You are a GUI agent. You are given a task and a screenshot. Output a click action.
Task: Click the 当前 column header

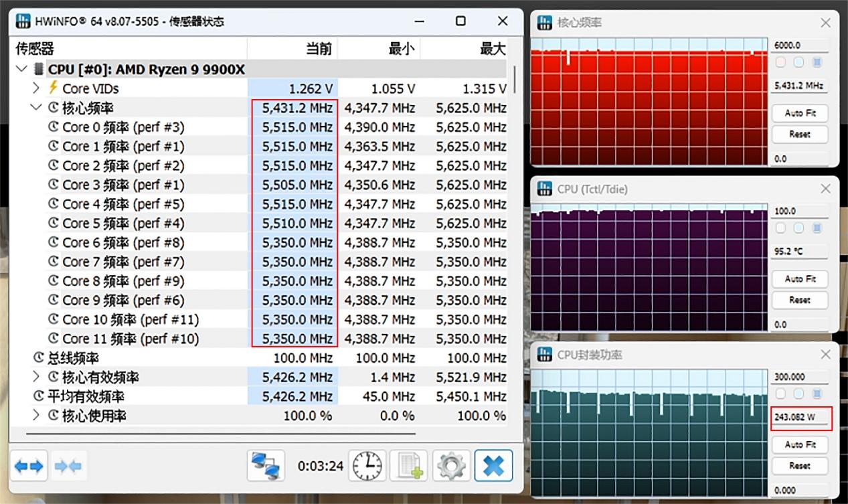319,49
